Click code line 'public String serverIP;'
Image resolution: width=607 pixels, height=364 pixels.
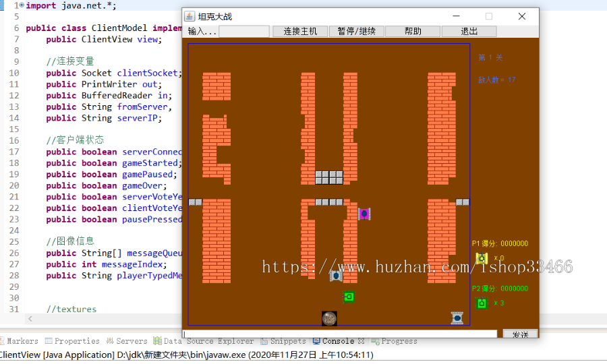[x=104, y=118]
